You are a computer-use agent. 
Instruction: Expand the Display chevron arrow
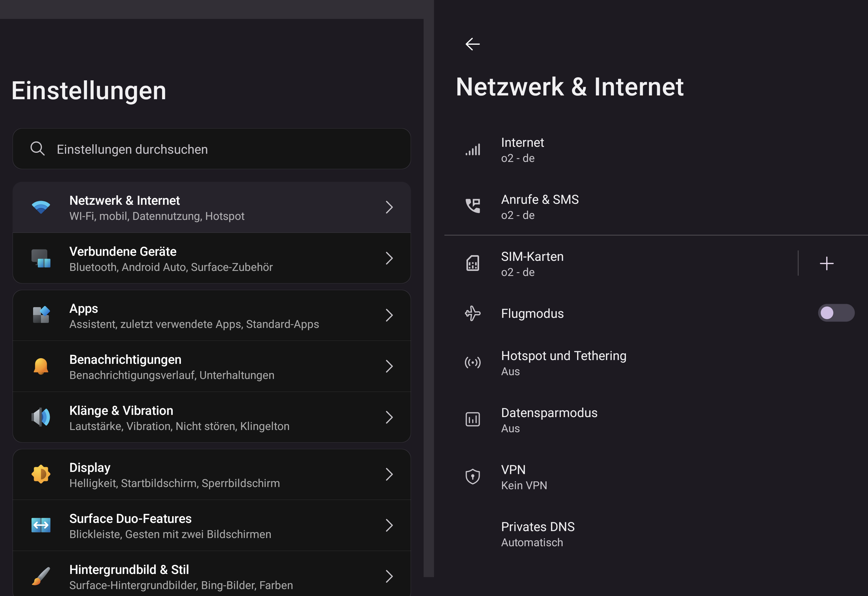(389, 475)
